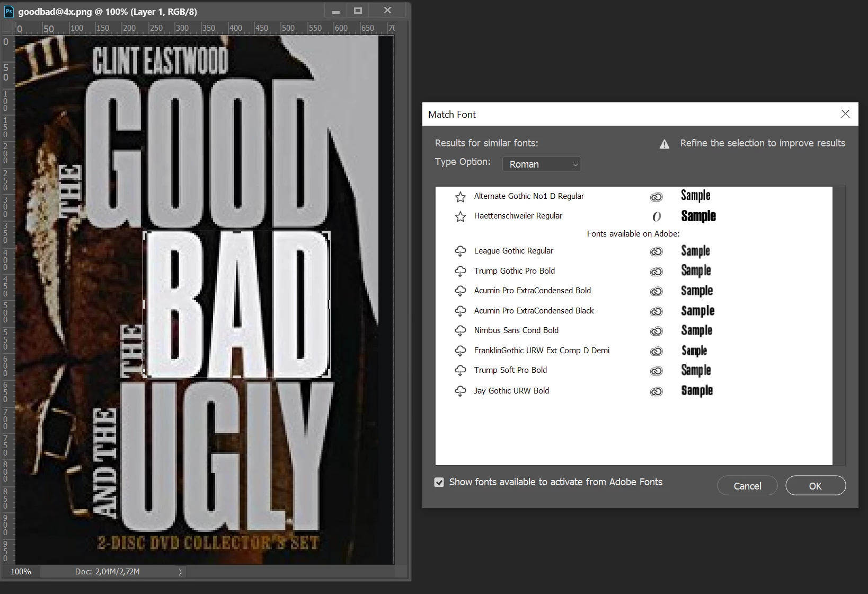The image size is (868, 594).
Task: Click the Sample preview for Haettenschweiler Regular
Action: click(x=698, y=216)
